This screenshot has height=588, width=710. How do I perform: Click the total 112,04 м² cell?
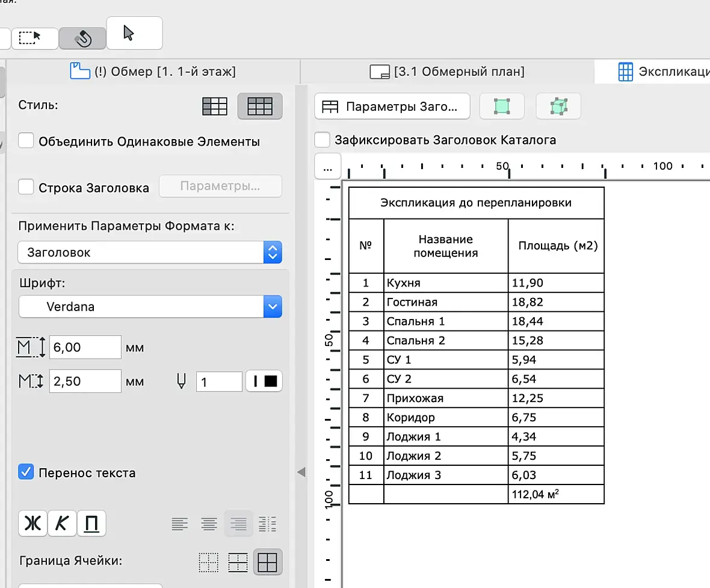click(x=556, y=494)
